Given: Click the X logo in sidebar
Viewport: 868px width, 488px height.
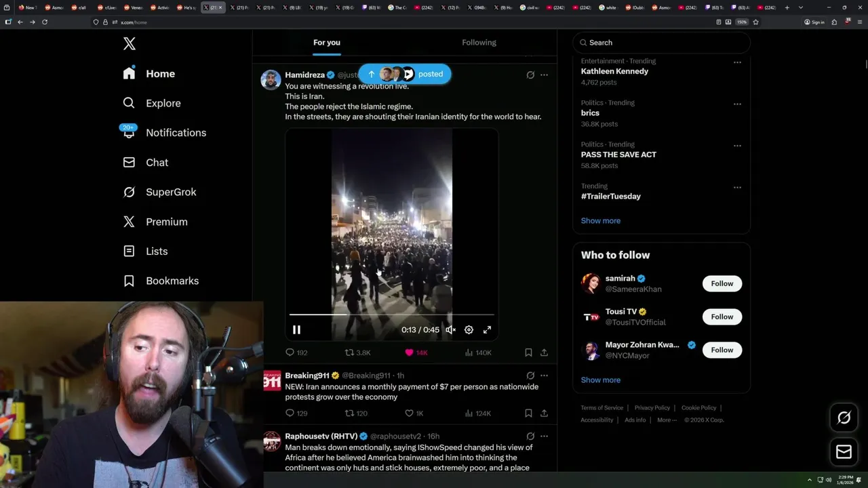Looking at the screenshot, I should click(129, 44).
